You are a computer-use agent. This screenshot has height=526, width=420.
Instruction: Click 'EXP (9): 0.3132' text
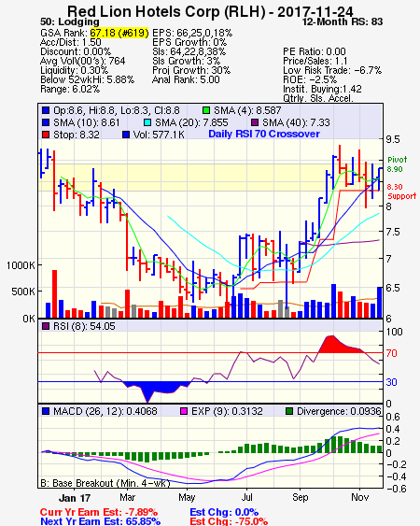point(227,411)
